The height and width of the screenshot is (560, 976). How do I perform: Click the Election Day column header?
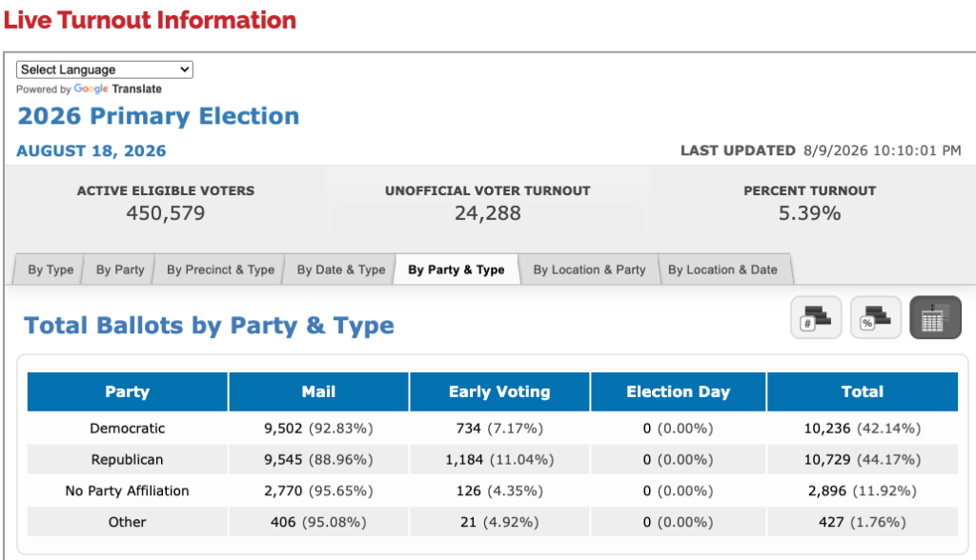pyautogui.click(x=678, y=392)
